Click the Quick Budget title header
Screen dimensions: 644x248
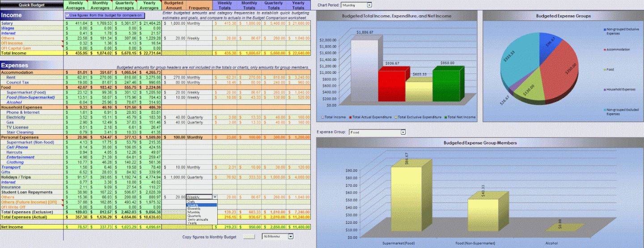[31, 5]
